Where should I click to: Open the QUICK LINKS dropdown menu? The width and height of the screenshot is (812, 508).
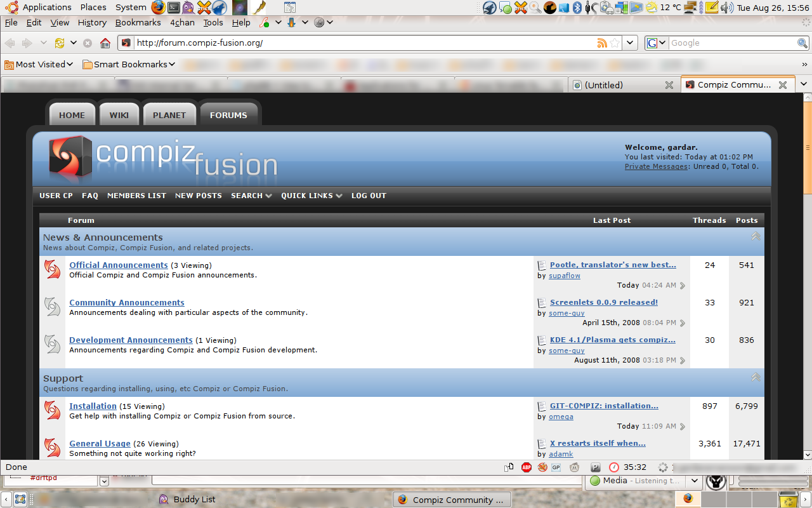(x=311, y=196)
